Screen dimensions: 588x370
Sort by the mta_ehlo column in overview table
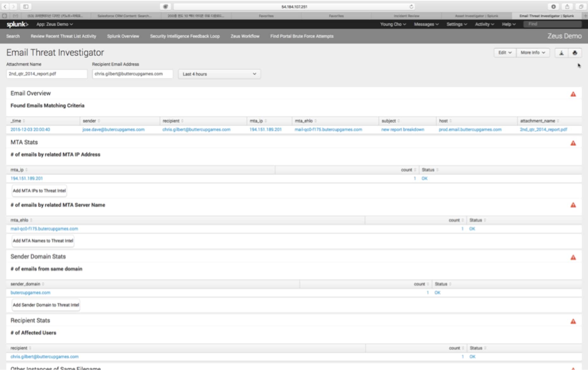[x=306, y=121]
